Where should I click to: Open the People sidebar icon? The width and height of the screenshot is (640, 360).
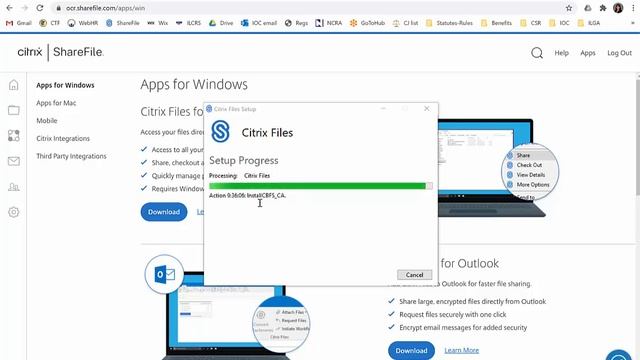[13, 187]
